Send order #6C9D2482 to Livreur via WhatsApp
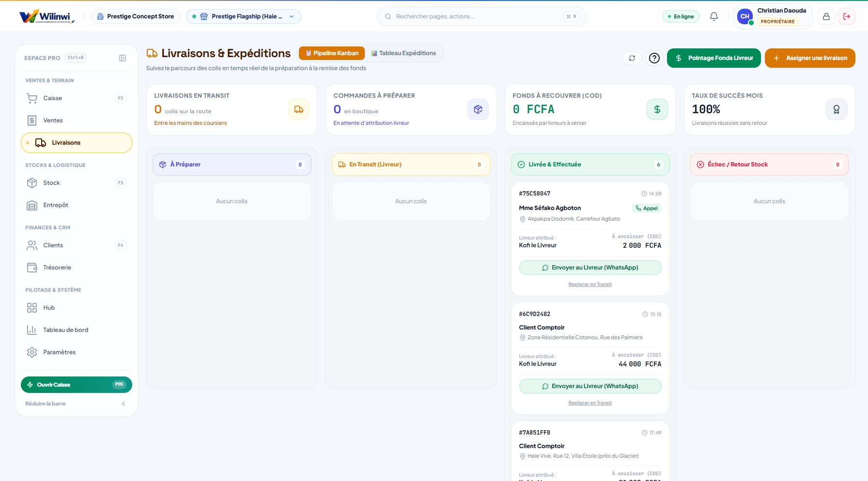The height and width of the screenshot is (481, 868). [590, 386]
